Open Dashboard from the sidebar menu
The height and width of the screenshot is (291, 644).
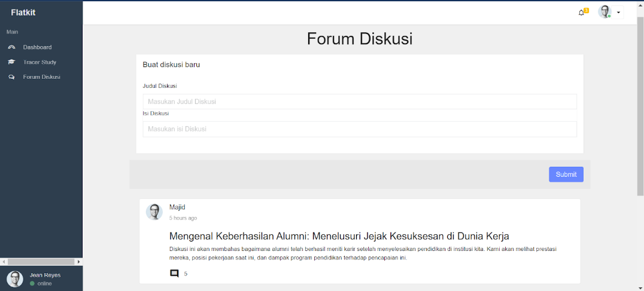point(37,47)
